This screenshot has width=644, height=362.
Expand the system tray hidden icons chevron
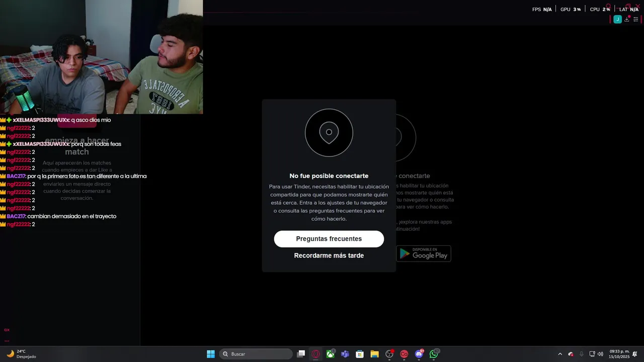[x=560, y=354]
